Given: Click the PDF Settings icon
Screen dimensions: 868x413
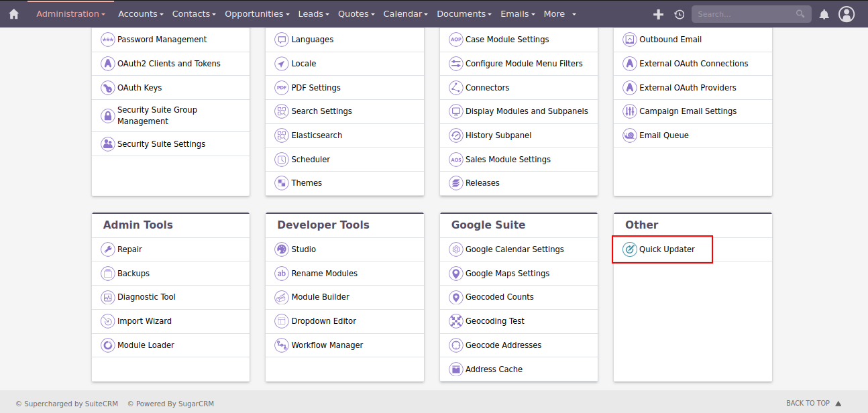Looking at the screenshot, I should [282, 88].
